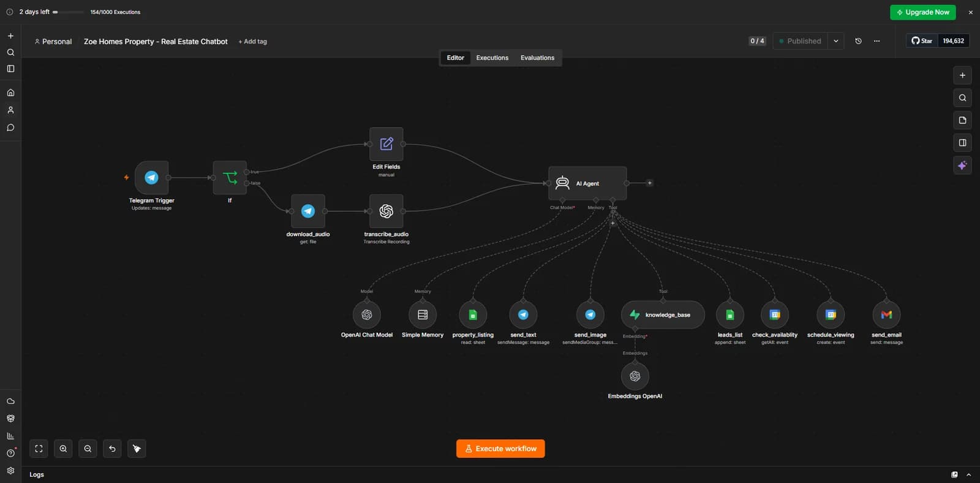Open the three-dot workflow options menu
This screenshot has height=483, width=980.
tap(876, 41)
